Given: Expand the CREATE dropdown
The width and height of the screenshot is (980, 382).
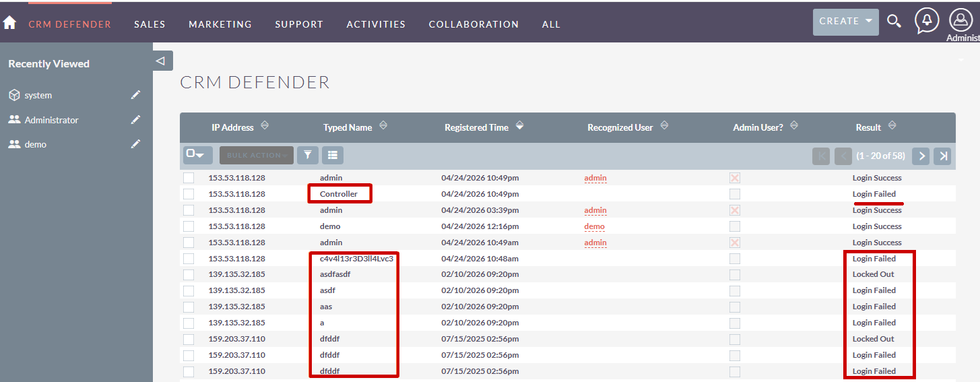Looking at the screenshot, I should click(x=845, y=22).
